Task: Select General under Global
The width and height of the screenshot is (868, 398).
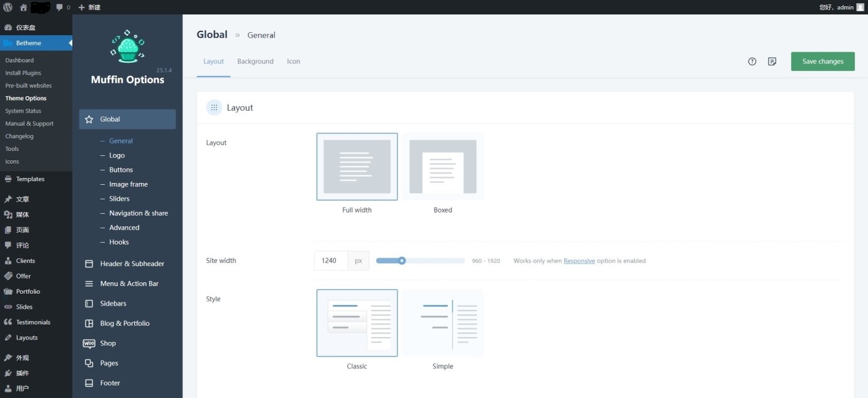Action: [121, 141]
